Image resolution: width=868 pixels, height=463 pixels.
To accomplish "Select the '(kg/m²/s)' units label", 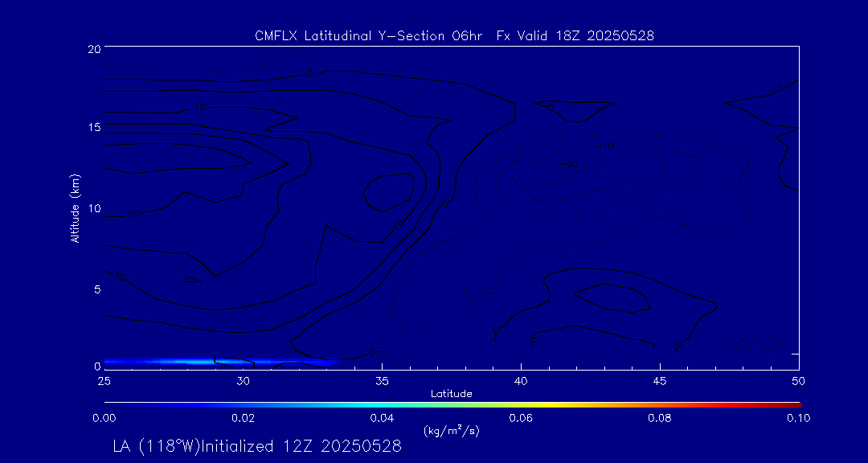I will coord(452,431).
